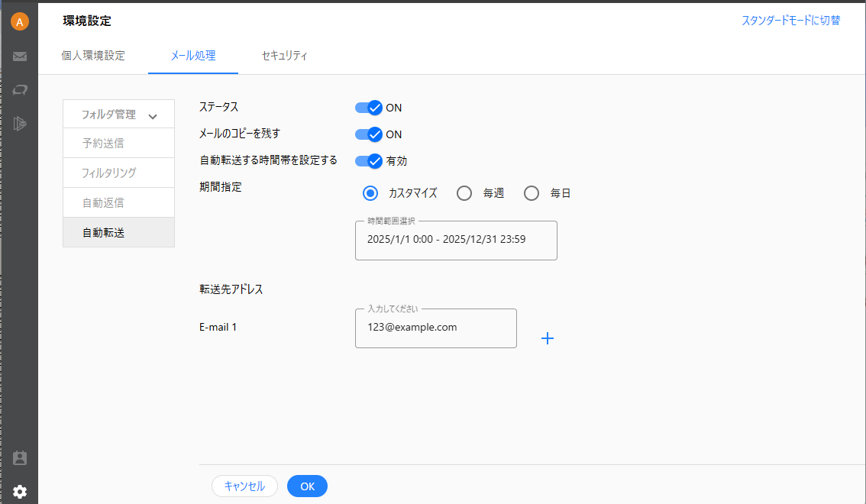Open 自動返信 menu item
866x504 pixels.
[118, 202]
